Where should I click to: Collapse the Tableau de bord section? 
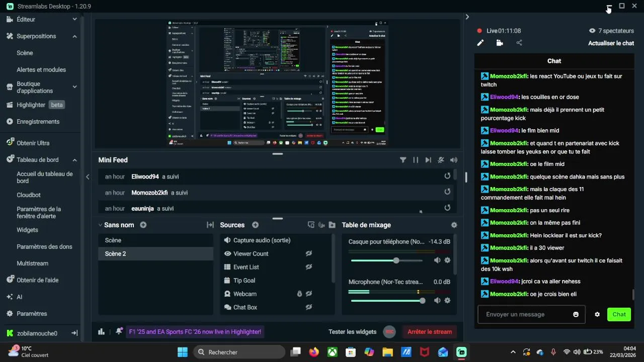74,160
